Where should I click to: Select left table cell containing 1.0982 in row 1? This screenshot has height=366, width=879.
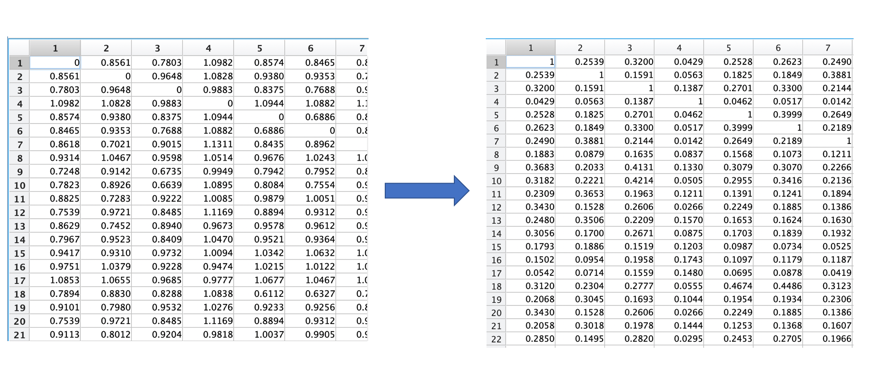[208, 63]
